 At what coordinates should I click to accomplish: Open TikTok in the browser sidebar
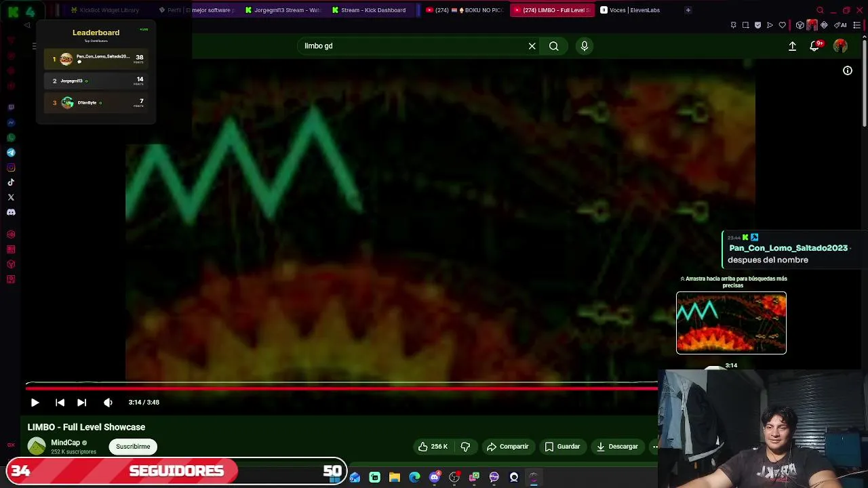[x=11, y=182]
